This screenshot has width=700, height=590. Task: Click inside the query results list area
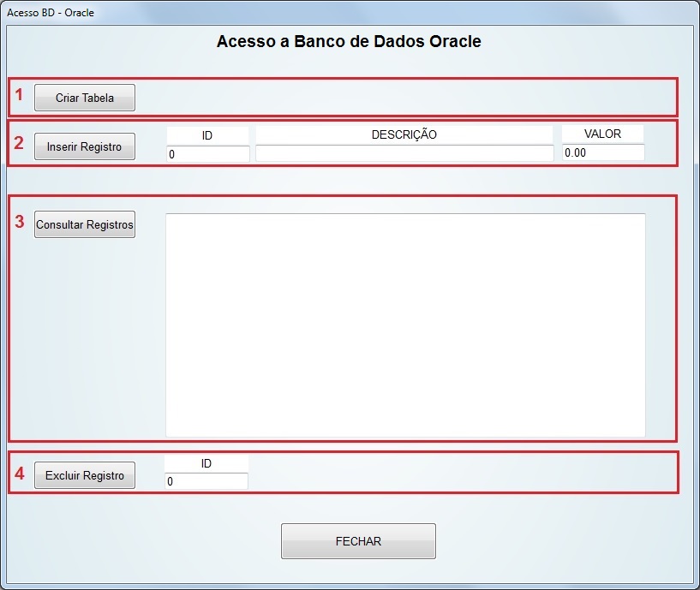point(405,325)
